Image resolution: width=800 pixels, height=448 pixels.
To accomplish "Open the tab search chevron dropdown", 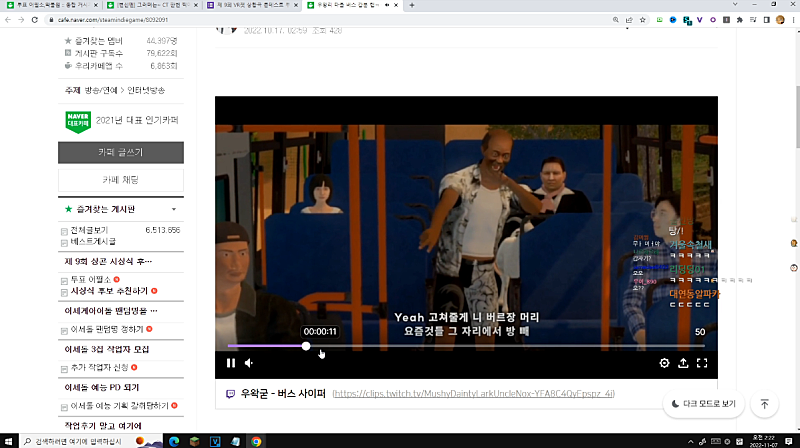I will [x=735, y=5].
